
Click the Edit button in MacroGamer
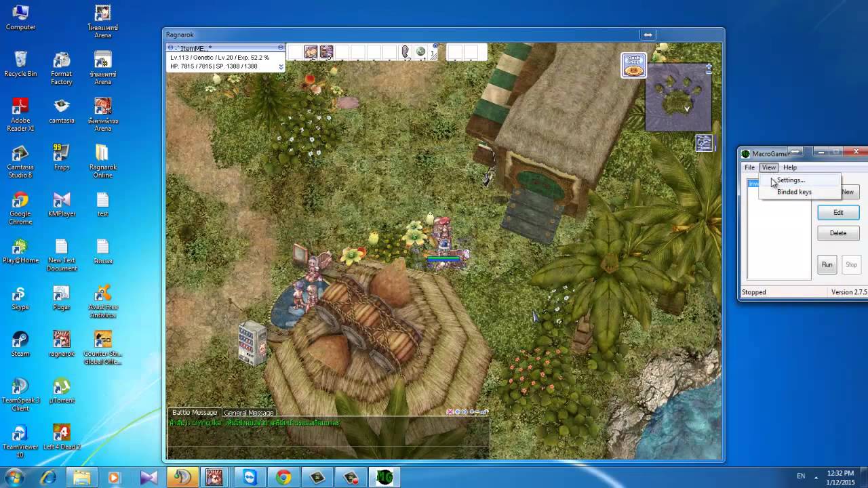click(838, 213)
